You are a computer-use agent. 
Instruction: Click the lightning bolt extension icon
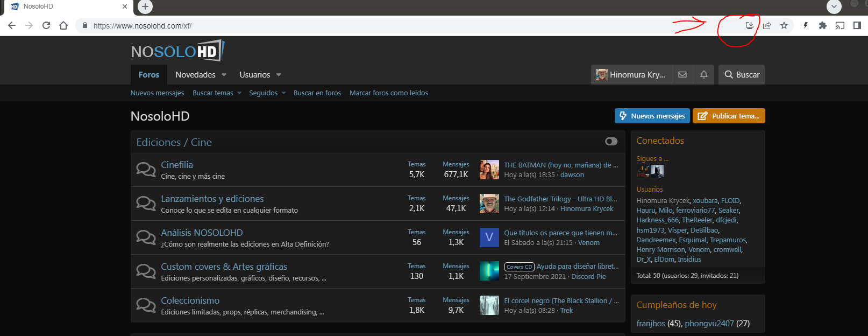(806, 25)
